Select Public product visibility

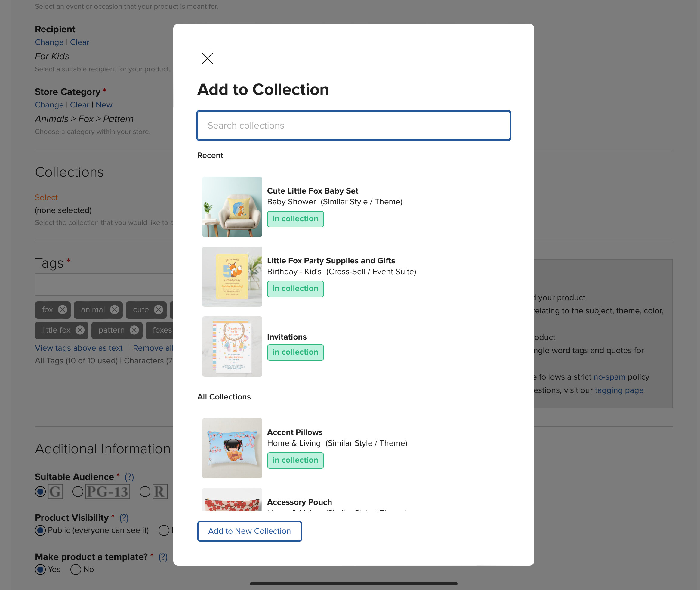(x=40, y=530)
